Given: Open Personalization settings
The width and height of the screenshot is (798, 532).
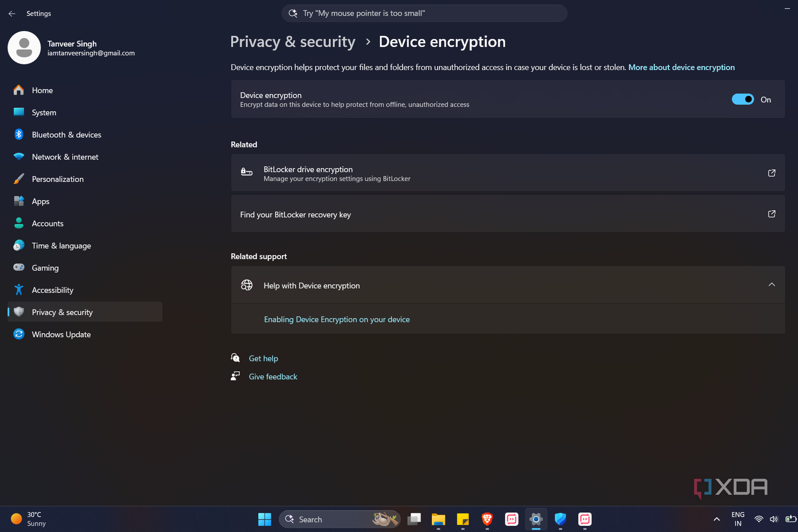Looking at the screenshot, I should click(x=85, y=179).
